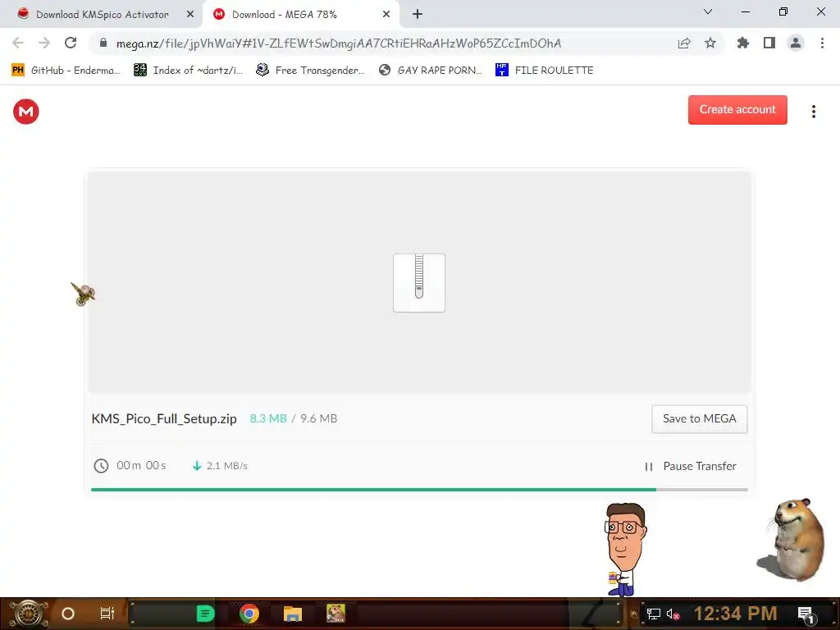Click the download speed arrow icon
Screen dimensions: 840x630
coord(197,466)
